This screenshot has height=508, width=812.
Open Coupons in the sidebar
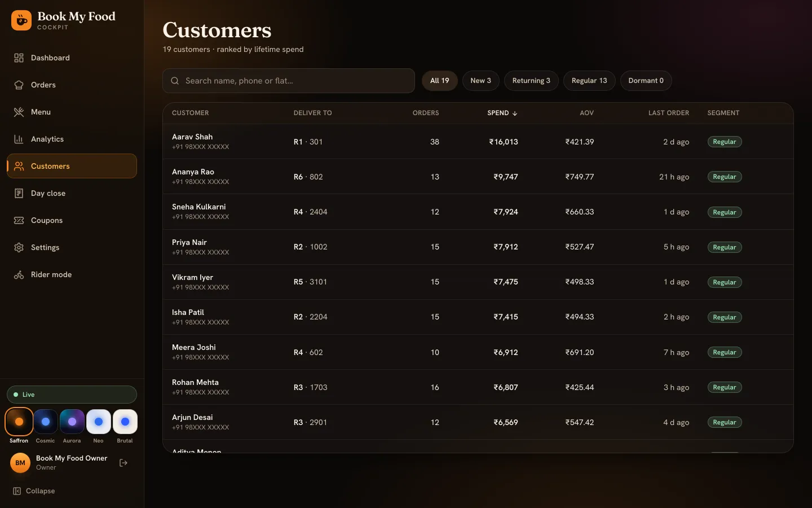pyautogui.click(x=72, y=220)
